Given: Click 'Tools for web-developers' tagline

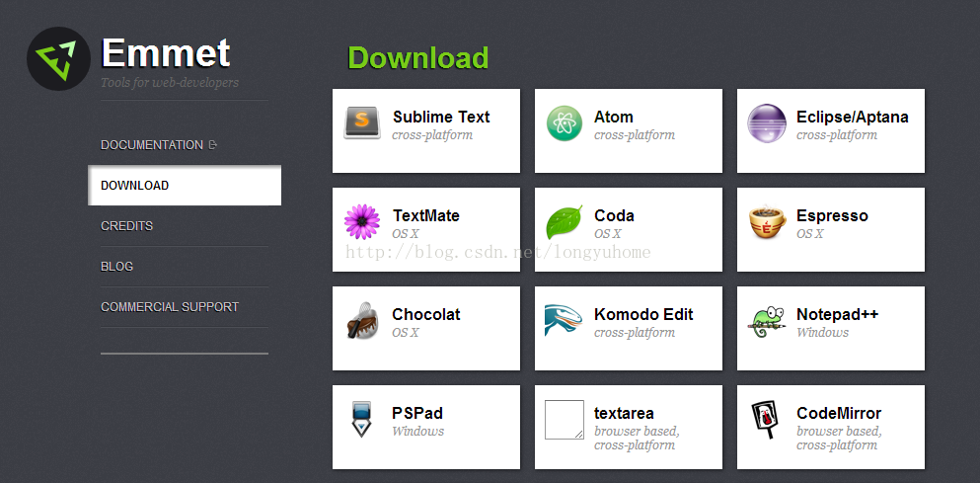Looking at the screenshot, I should pyautogui.click(x=170, y=82).
